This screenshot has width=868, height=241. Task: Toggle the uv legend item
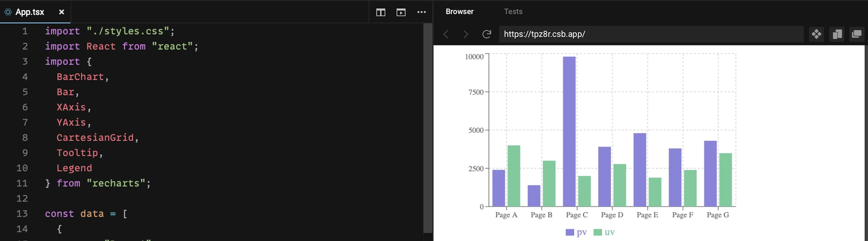click(604, 232)
